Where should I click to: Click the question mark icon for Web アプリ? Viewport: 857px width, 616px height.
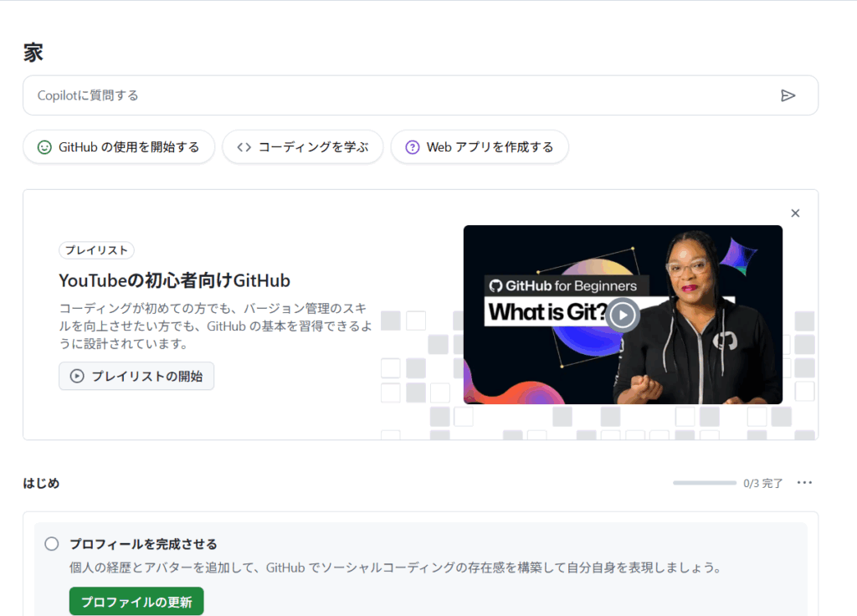click(x=412, y=147)
